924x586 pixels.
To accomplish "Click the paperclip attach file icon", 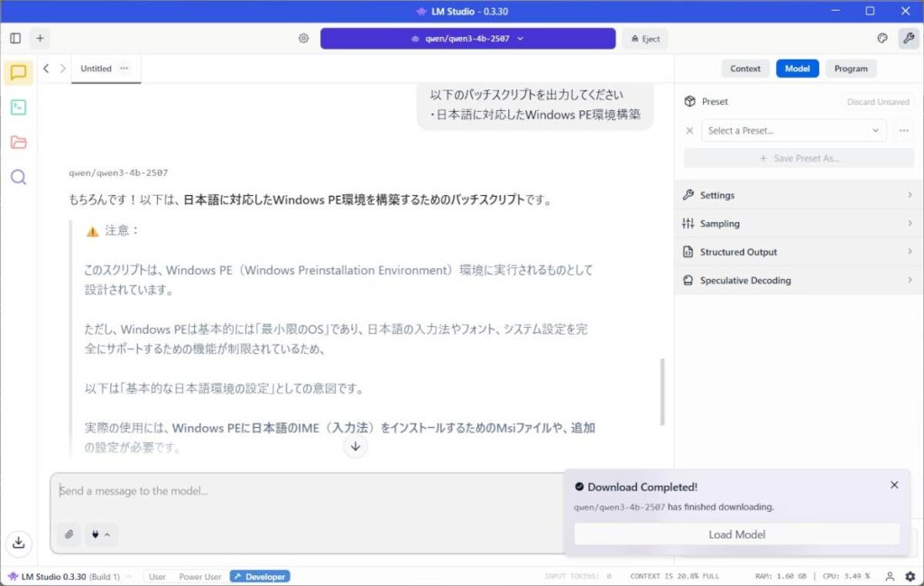I will pos(69,535).
